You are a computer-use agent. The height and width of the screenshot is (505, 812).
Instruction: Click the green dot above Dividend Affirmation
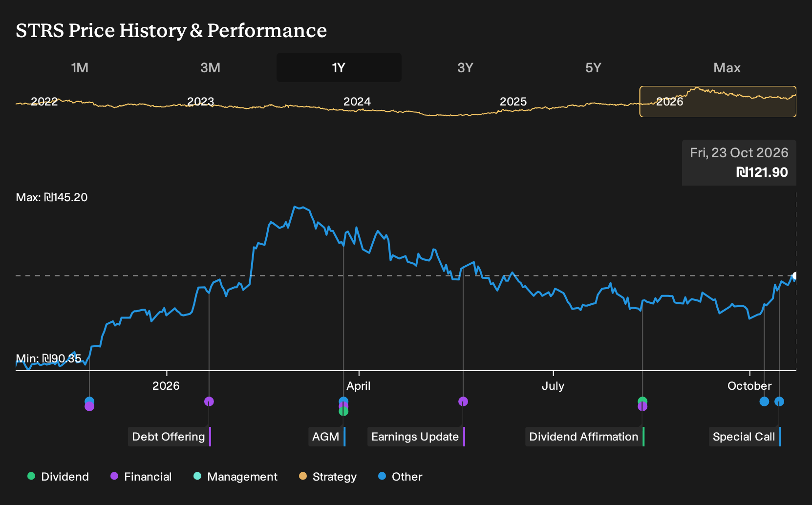point(642,400)
